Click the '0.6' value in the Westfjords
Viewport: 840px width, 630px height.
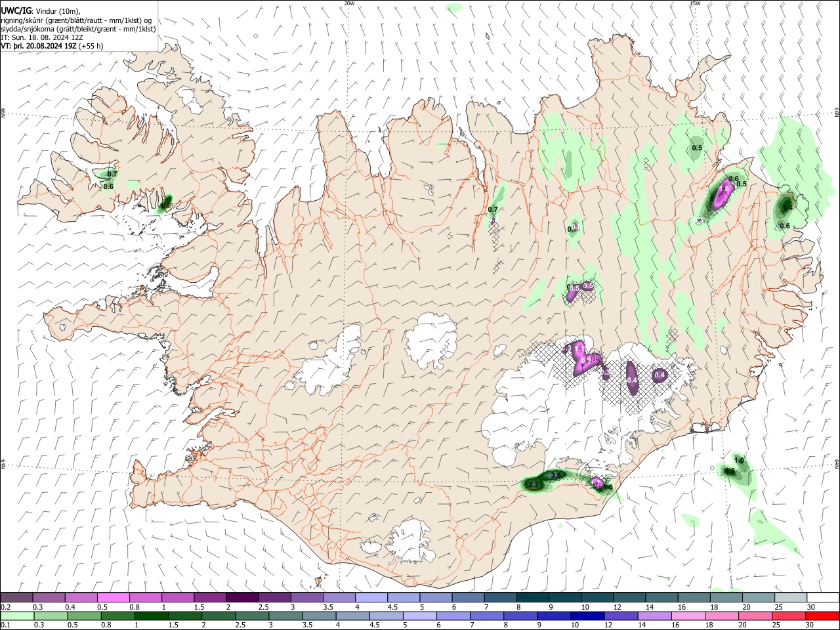click(108, 186)
